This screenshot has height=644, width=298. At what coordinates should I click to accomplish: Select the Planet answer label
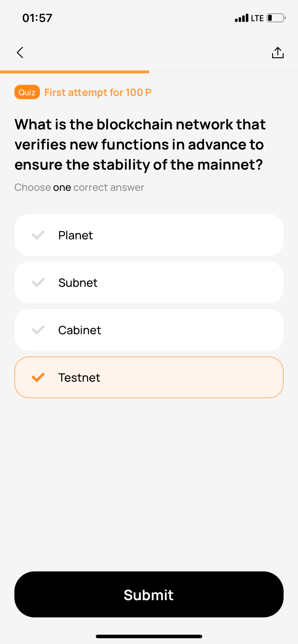pos(76,235)
